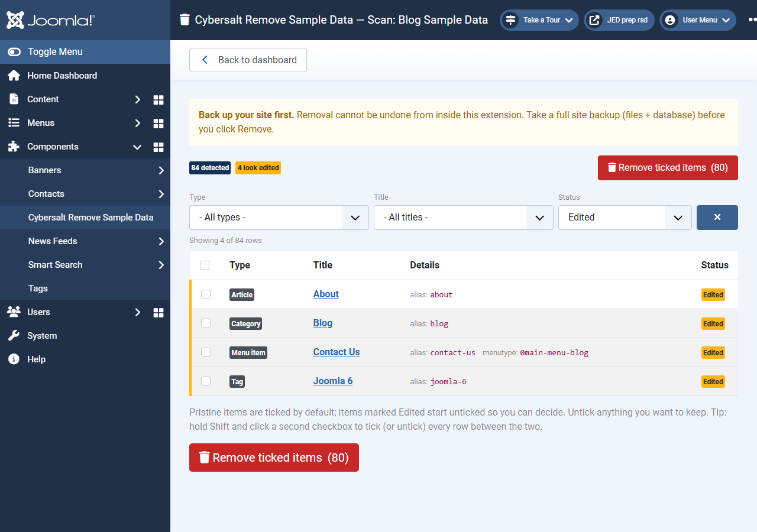
Task: Click the Components puzzle icon
Action: point(14,147)
